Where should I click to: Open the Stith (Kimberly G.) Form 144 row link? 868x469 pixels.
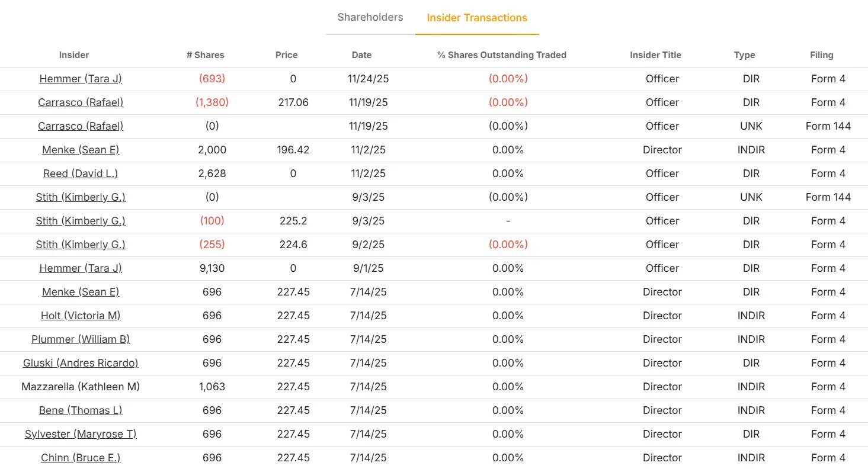(x=81, y=197)
